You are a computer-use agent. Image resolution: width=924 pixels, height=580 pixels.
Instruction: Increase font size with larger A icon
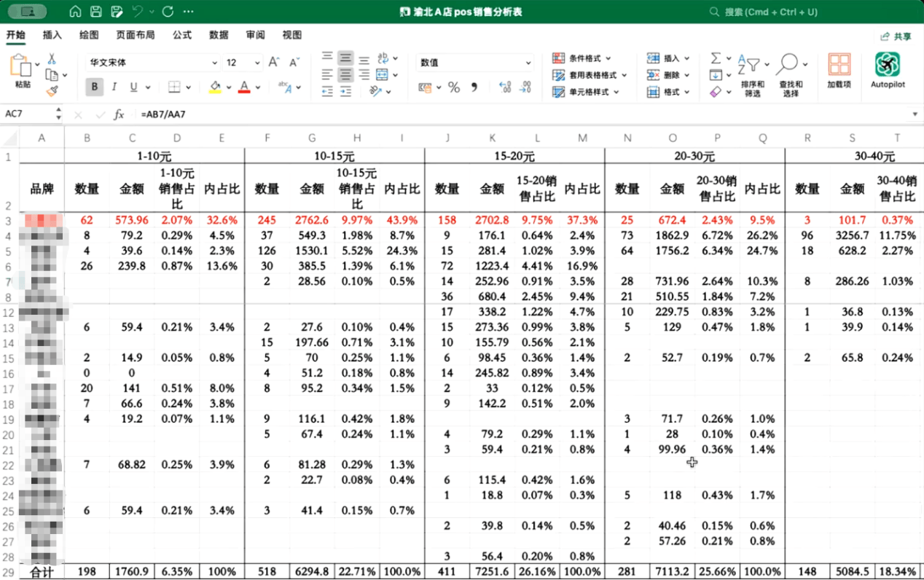pyautogui.click(x=274, y=63)
